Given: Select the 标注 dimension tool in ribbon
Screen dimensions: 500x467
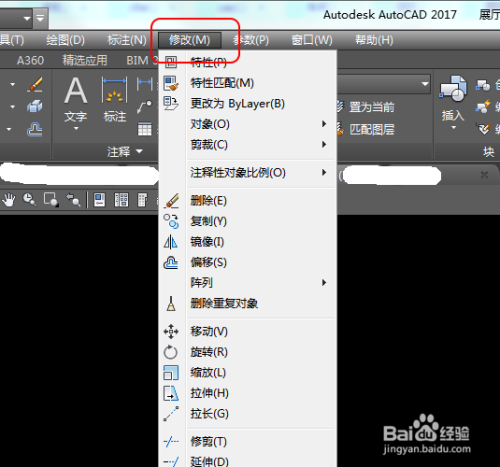Looking at the screenshot, I should click(x=115, y=99).
